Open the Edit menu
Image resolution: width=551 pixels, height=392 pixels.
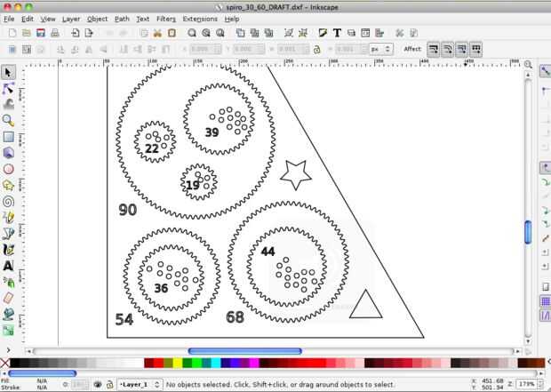tap(28, 19)
